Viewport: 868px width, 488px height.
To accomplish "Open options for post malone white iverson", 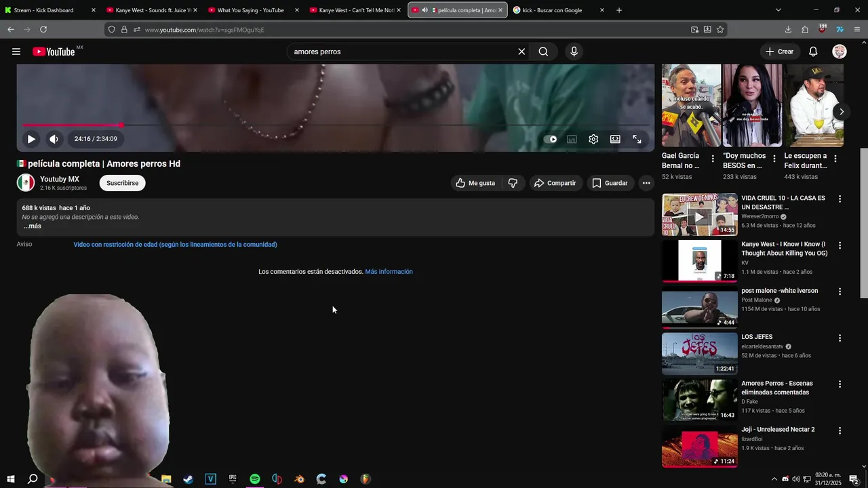I will point(840,291).
